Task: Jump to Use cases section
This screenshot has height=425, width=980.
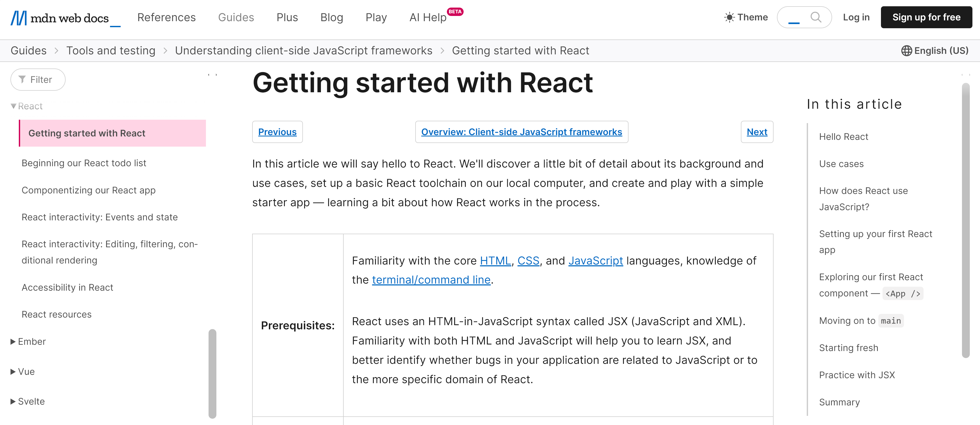Action: coord(841,164)
